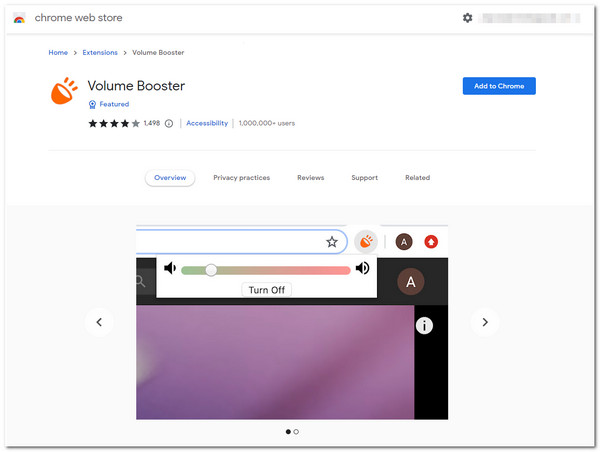Click the Add to Chrome button
This screenshot has width=600, height=452.
499,86
